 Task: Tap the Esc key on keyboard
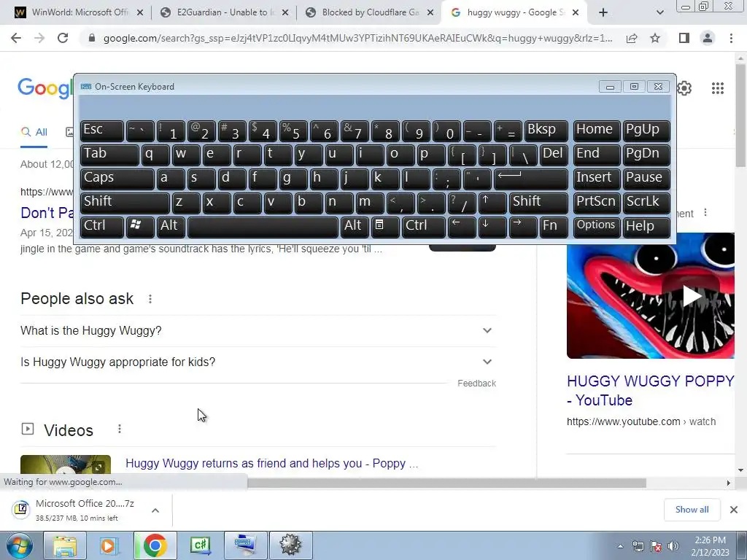pyautogui.click(x=102, y=131)
